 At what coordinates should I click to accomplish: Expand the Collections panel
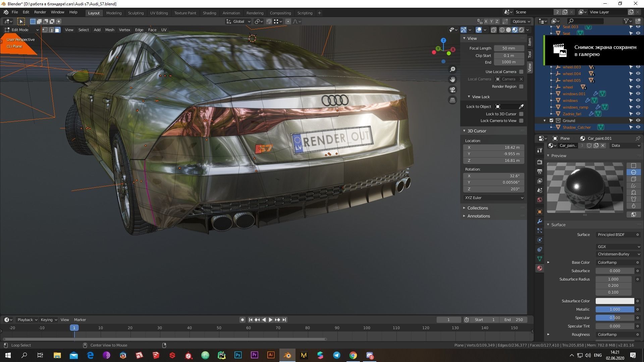coord(477,208)
